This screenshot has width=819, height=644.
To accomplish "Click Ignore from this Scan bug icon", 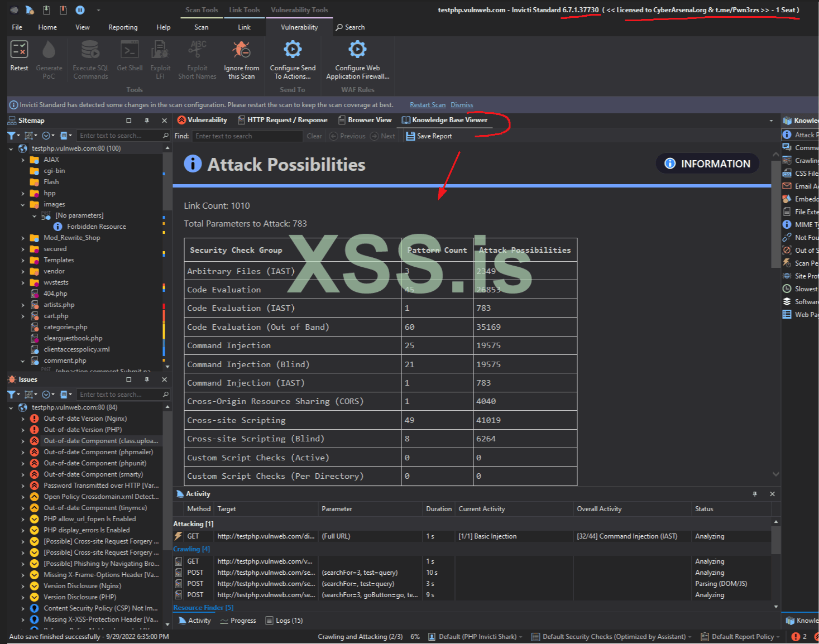I will [x=241, y=50].
